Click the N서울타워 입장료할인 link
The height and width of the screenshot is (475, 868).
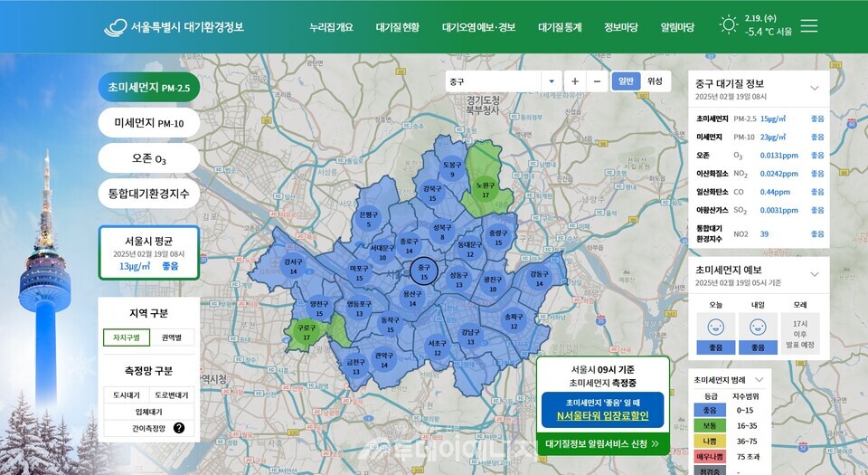pos(602,416)
